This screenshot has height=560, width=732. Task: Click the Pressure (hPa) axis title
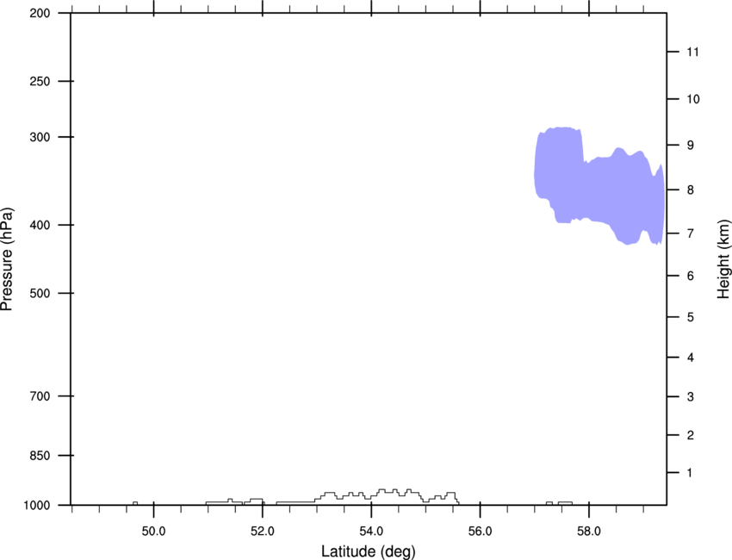click(x=7, y=259)
